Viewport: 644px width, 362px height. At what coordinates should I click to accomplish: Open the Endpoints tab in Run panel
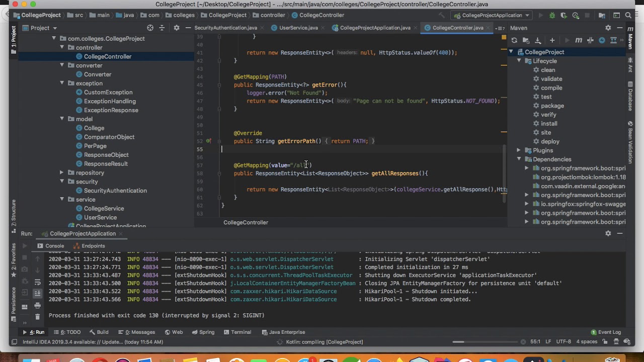93,246
